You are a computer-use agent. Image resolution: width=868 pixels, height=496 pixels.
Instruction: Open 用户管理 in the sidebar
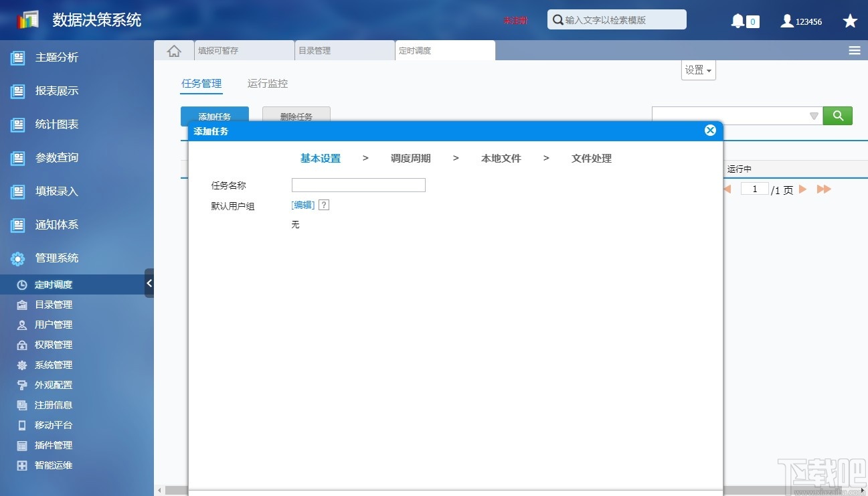[53, 325]
